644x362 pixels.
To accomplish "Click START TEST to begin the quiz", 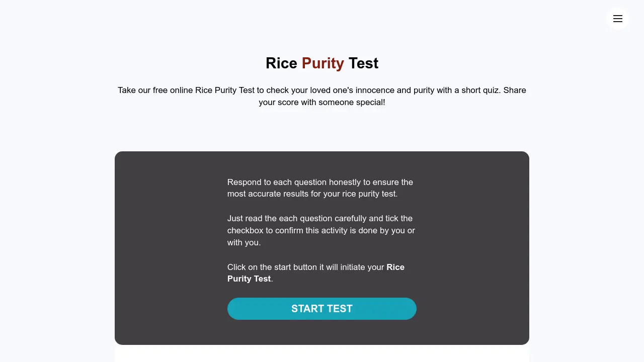I will coord(322,309).
